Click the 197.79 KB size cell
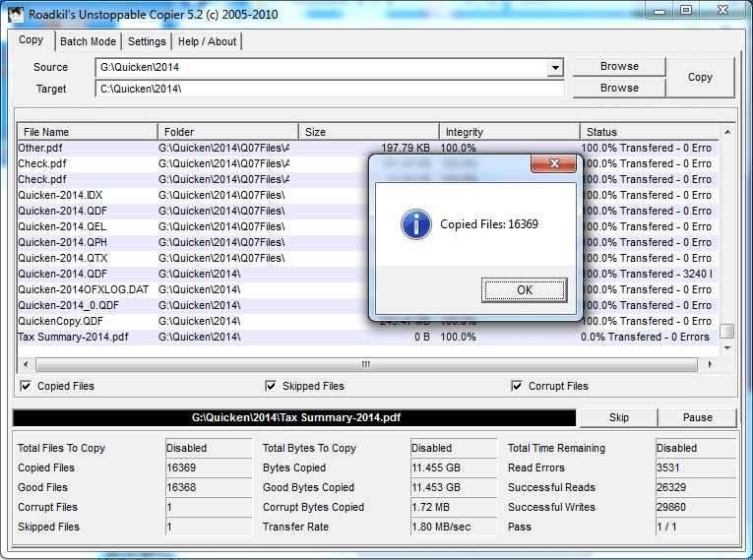 pos(405,148)
